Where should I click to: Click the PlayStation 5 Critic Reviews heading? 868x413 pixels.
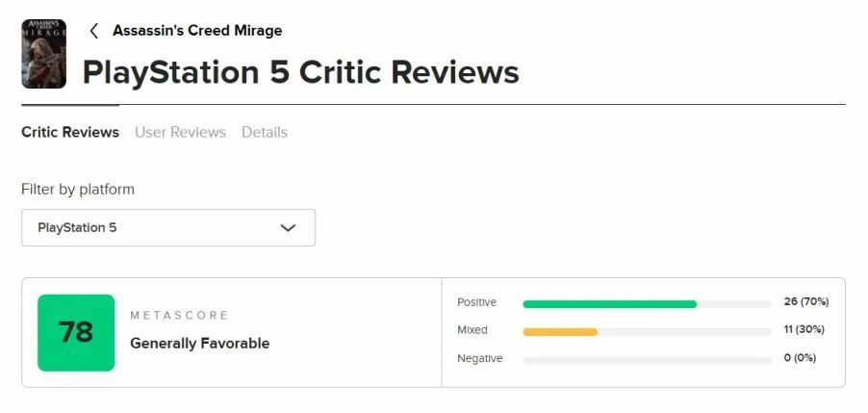click(x=300, y=72)
